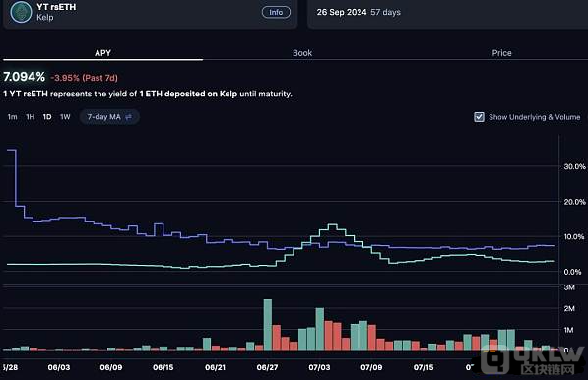Image resolution: width=588 pixels, height=380 pixels.
Task: Click the 7-day MA pill button
Action: [109, 117]
